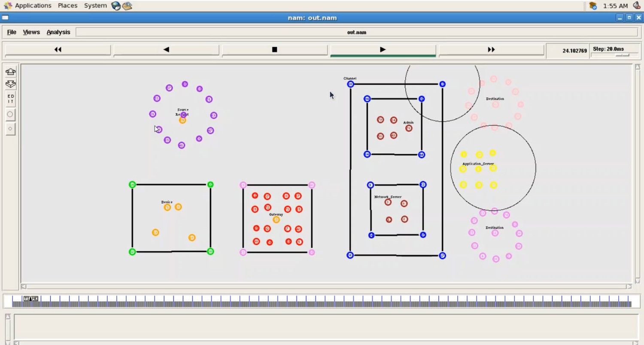
Task: Select the smaller circle tool icon
Action: click(x=10, y=128)
